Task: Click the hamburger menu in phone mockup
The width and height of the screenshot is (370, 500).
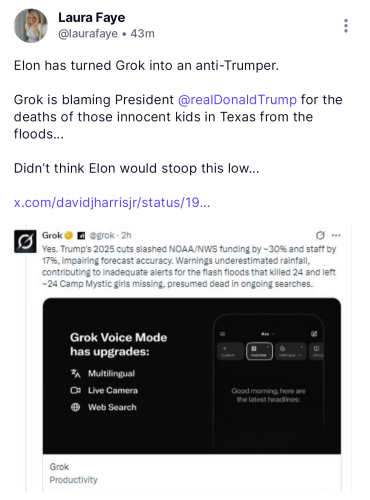Action: (x=223, y=334)
